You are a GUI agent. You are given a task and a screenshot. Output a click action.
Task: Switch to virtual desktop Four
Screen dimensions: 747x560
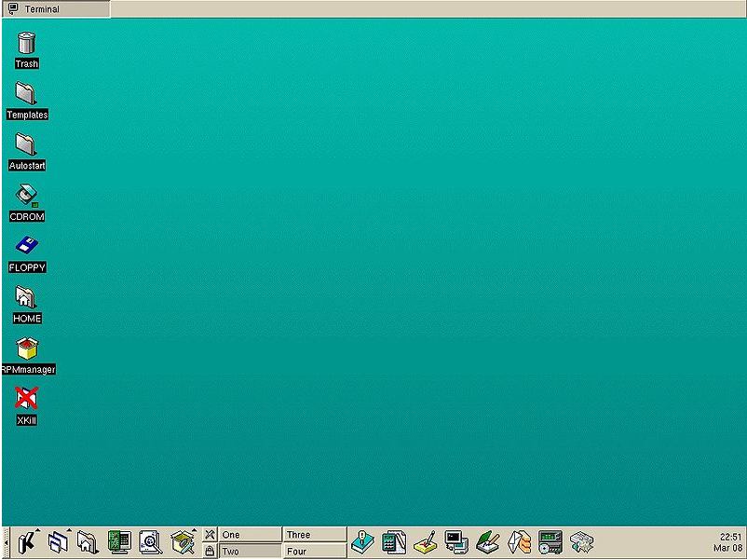[314, 551]
